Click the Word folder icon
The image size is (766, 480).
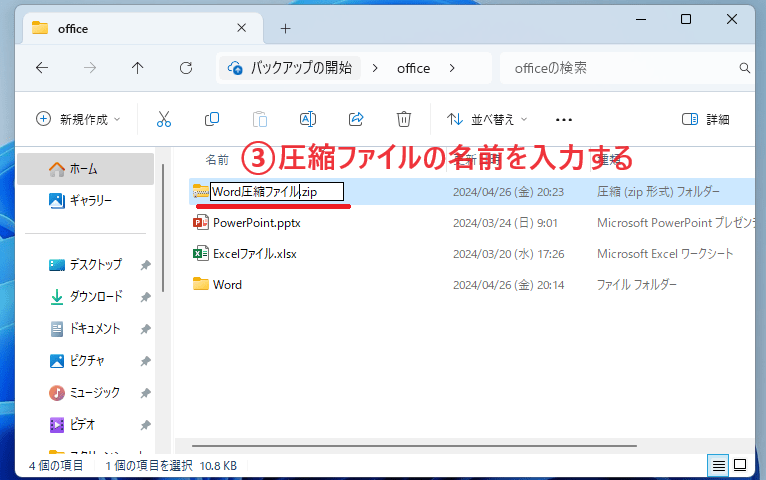[x=201, y=284]
